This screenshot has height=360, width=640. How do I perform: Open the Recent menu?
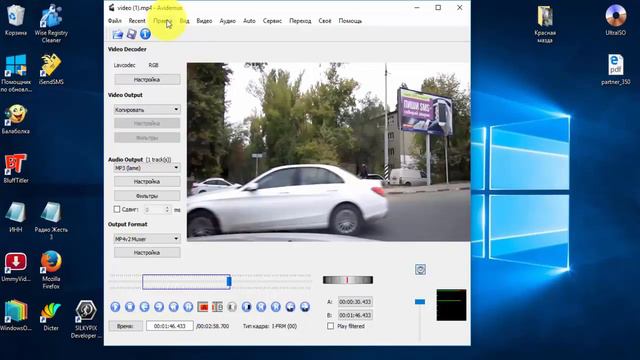point(137,21)
